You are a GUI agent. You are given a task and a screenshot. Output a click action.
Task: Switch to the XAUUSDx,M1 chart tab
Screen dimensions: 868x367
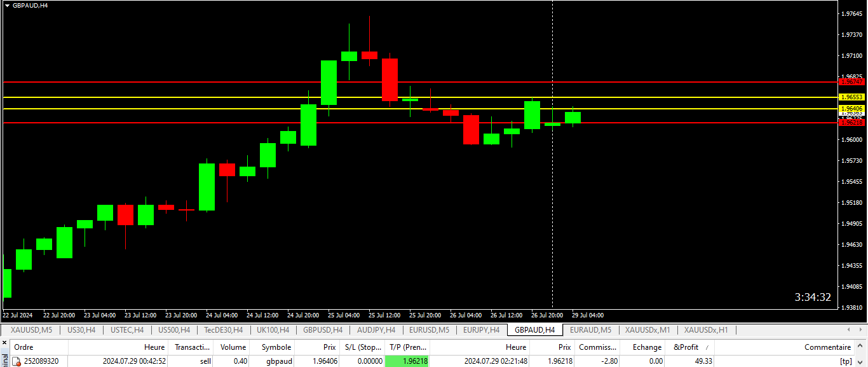coord(648,329)
